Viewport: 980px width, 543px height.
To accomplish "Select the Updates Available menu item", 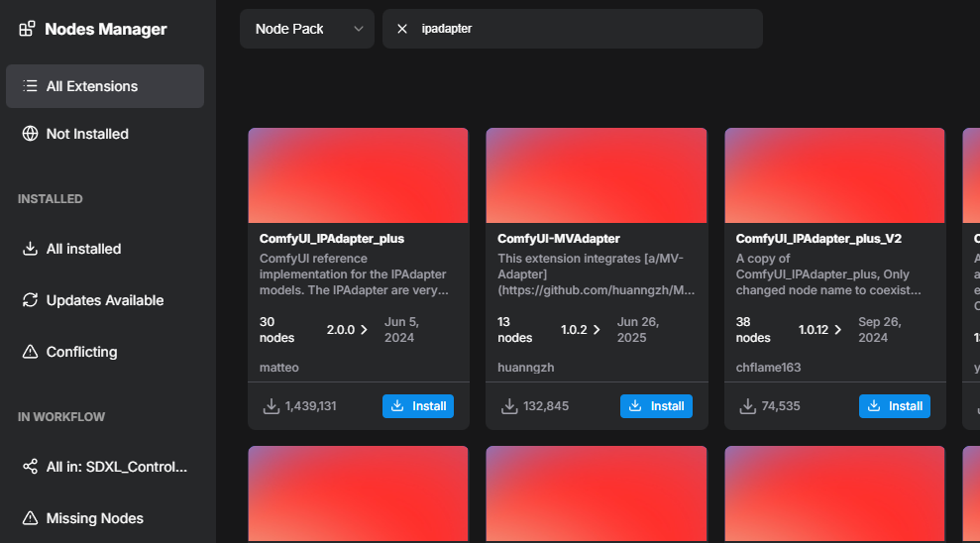I will coord(105,300).
